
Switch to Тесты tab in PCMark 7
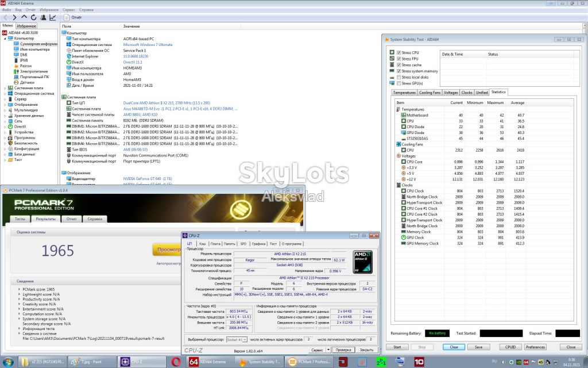click(x=20, y=219)
